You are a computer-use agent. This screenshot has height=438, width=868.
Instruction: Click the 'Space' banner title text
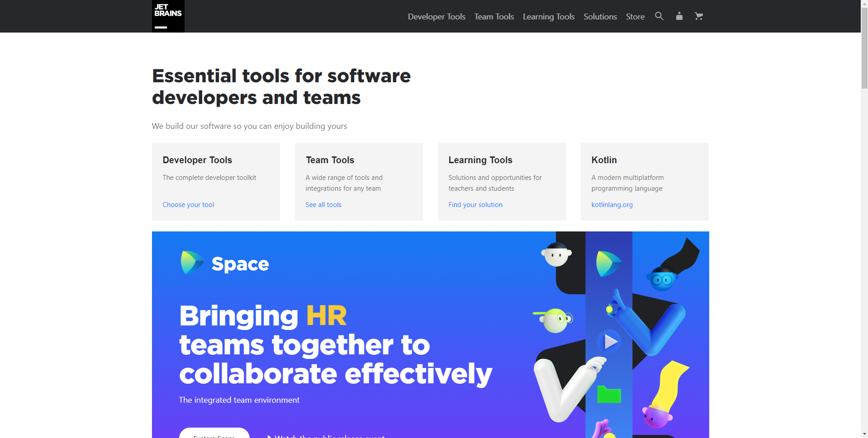point(240,264)
